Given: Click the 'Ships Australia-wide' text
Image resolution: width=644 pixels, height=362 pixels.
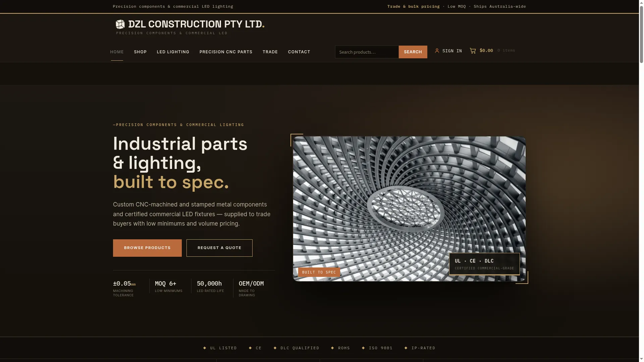Looking at the screenshot, I should pyautogui.click(x=500, y=6).
